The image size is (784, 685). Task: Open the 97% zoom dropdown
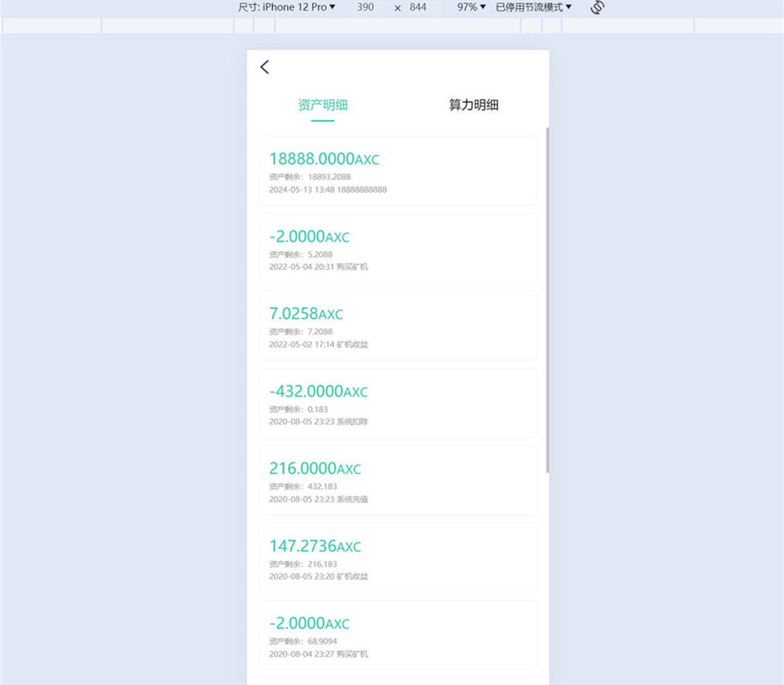pyautogui.click(x=471, y=7)
